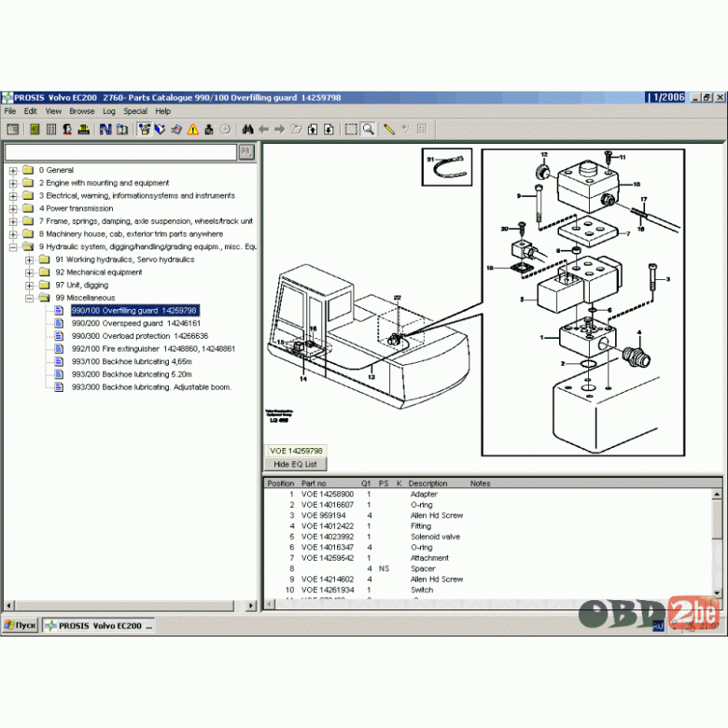
Task: Open the File menu
Action: click(9, 111)
